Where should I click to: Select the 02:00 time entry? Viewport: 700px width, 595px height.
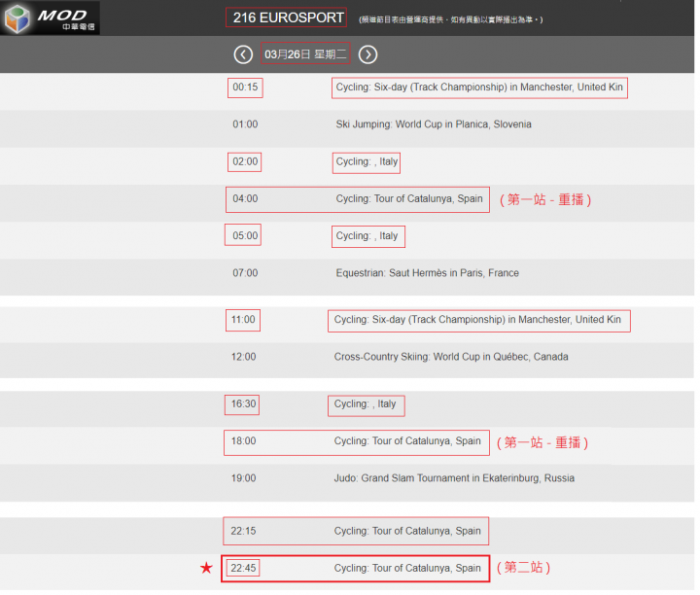pos(245,161)
